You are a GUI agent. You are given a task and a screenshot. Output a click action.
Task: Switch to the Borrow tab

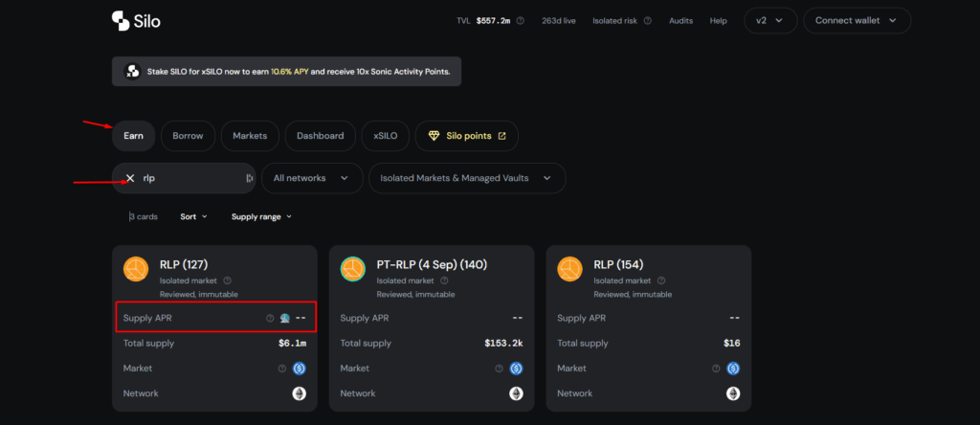189,136
